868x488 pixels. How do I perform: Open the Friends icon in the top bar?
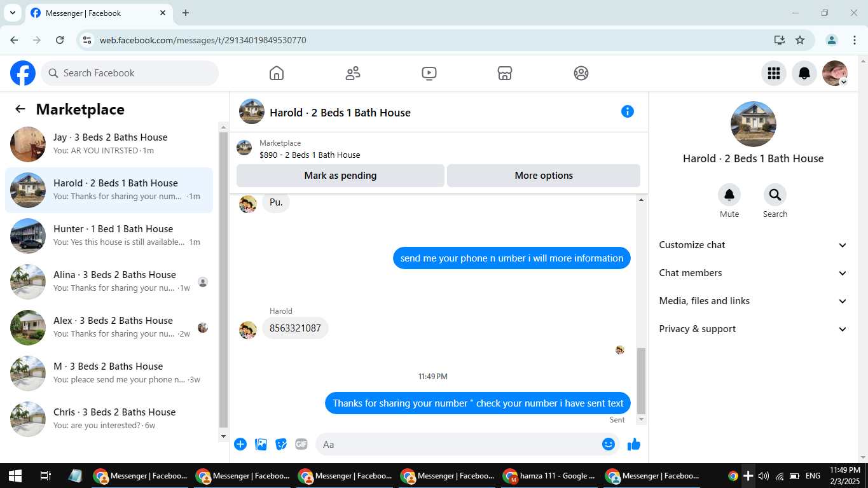(x=353, y=73)
